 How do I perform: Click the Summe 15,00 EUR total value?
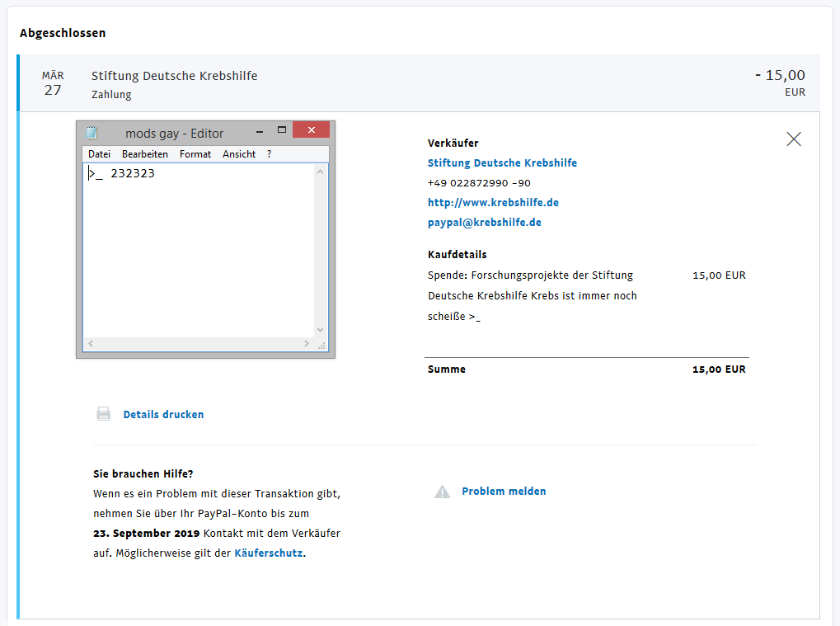(x=719, y=369)
